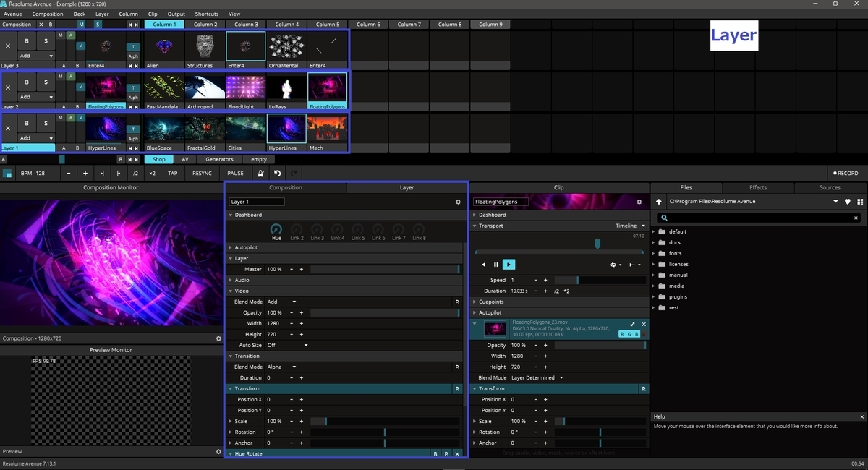Toggle Solo S on Layer 2
This screenshot has height=470, width=868.
pyautogui.click(x=46, y=82)
